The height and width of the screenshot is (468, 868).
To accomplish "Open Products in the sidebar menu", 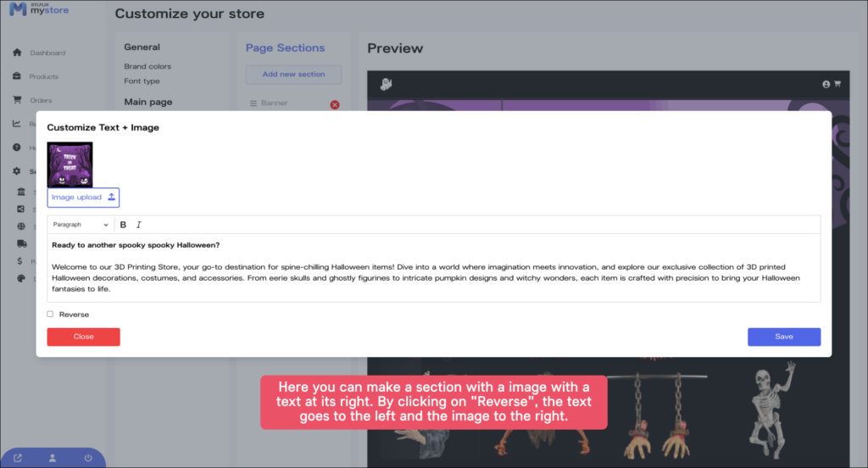I will (x=43, y=76).
